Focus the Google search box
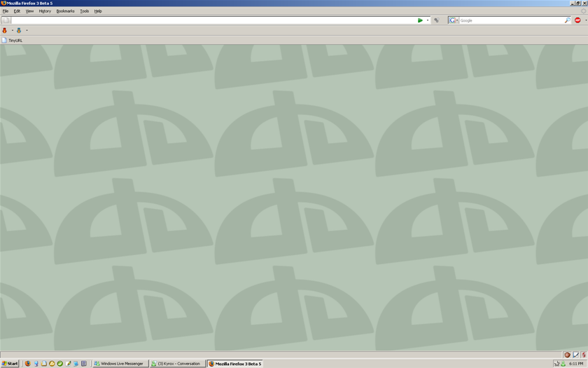 click(512, 20)
